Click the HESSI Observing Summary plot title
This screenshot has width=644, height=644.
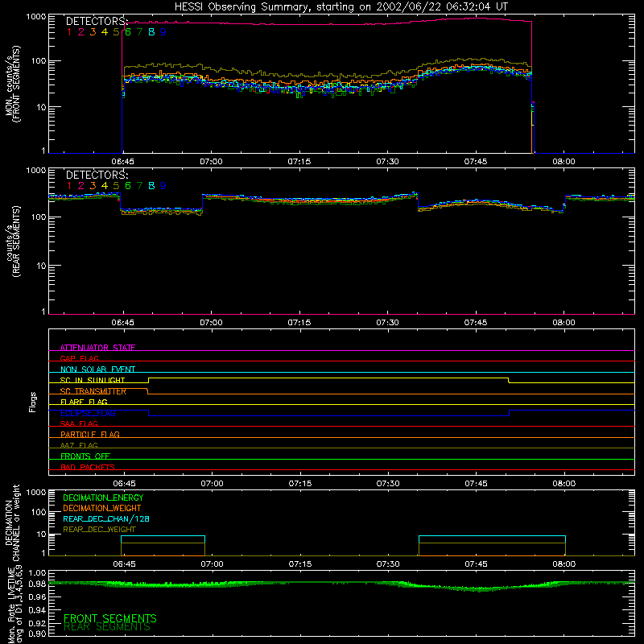341,6
